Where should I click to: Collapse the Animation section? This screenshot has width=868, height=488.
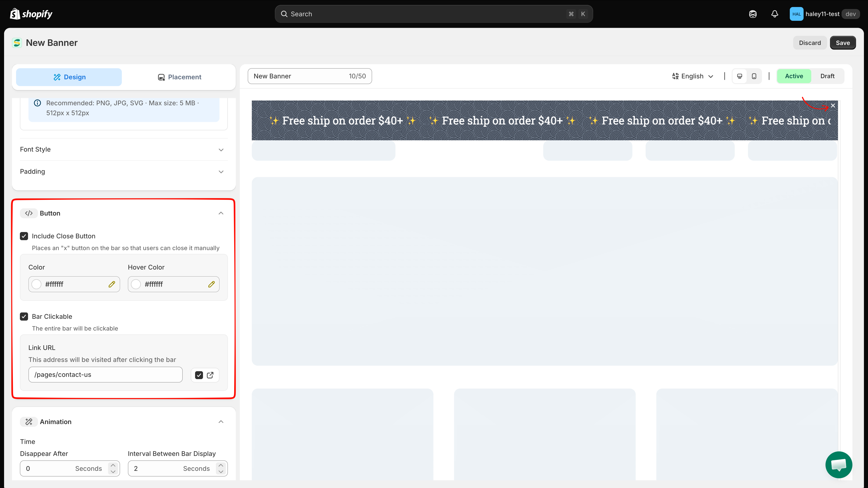[221, 422]
